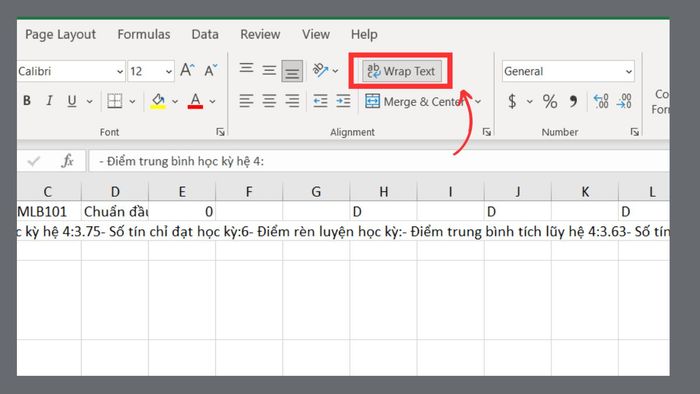Select column D header
700x394 pixels.
coord(115,192)
